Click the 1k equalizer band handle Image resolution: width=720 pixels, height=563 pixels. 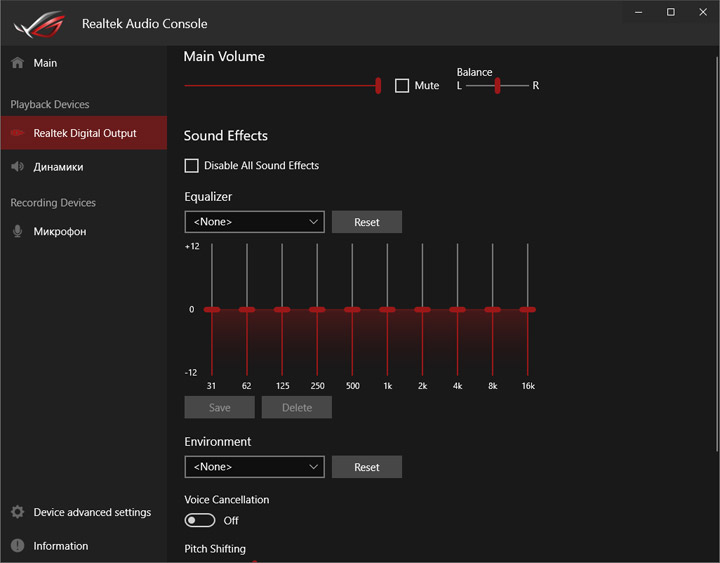point(387,310)
